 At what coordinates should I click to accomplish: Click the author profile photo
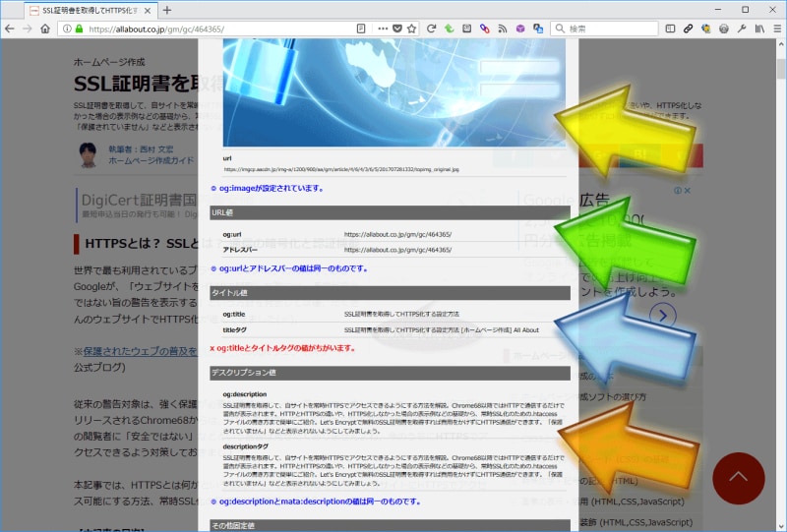point(89,154)
